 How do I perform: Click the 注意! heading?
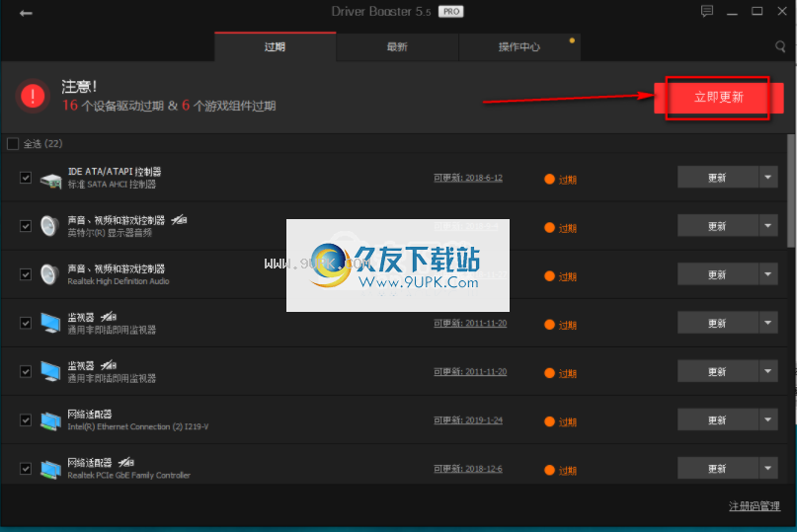pyautogui.click(x=79, y=87)
